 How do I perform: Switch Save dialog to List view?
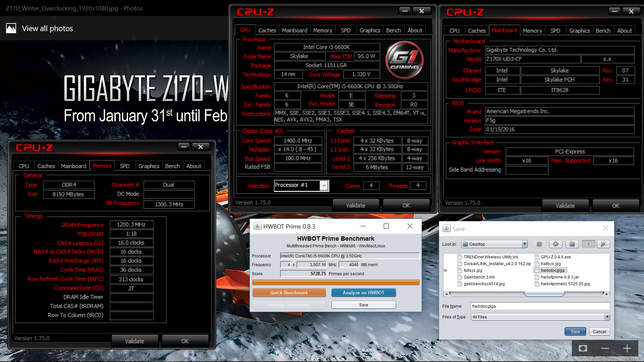[x=589, y=244]
